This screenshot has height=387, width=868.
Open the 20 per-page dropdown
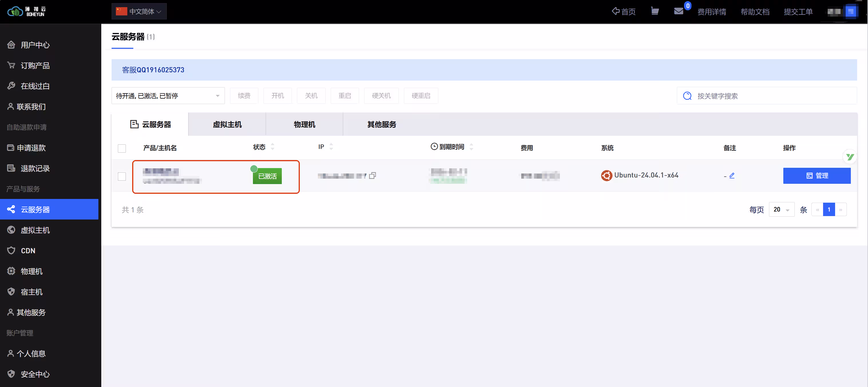pos(781,209)
